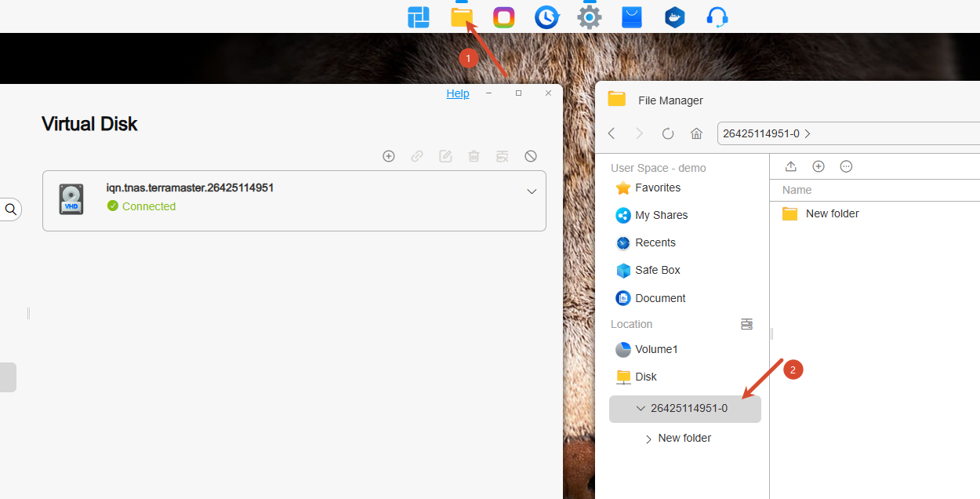Screen dimensions: 980x499
Task: Click the search magnifier icon at left edge
Action: point(11,209)
